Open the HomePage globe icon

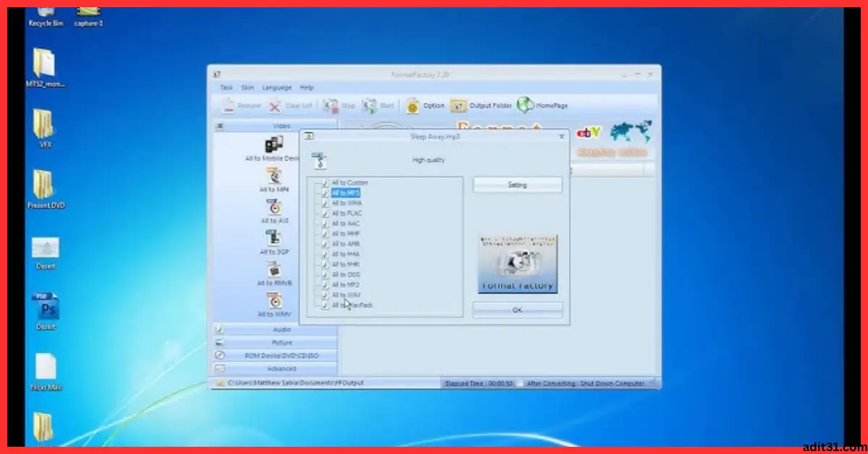click(x=526, y=106)
